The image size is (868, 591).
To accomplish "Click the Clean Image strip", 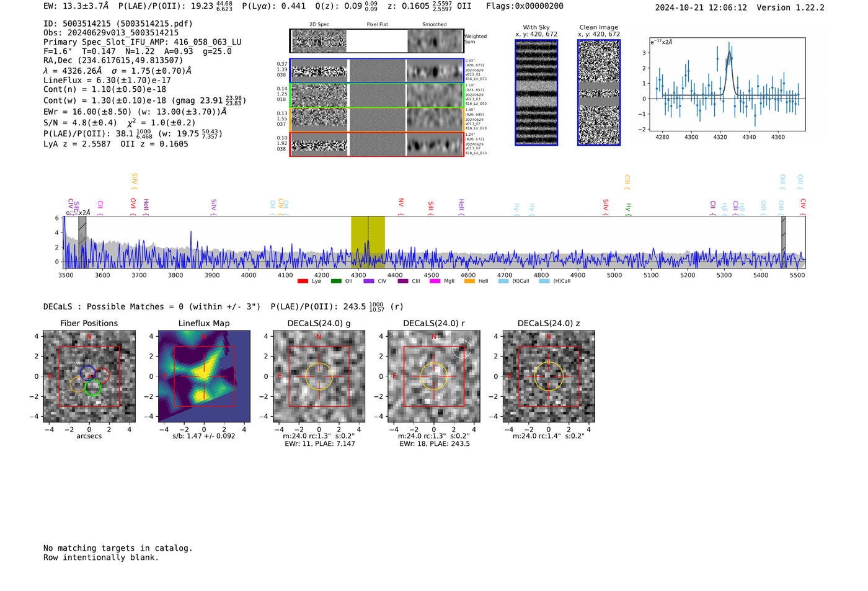I will [x=599, y=92].
